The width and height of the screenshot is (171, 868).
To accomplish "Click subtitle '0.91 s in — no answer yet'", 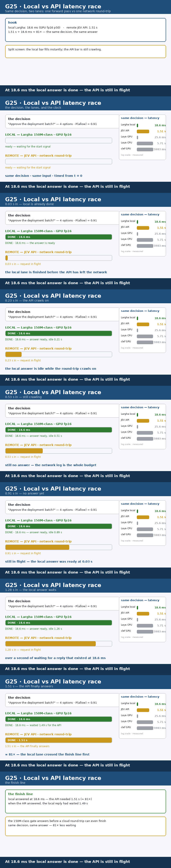I will click(x=25, y=493).
